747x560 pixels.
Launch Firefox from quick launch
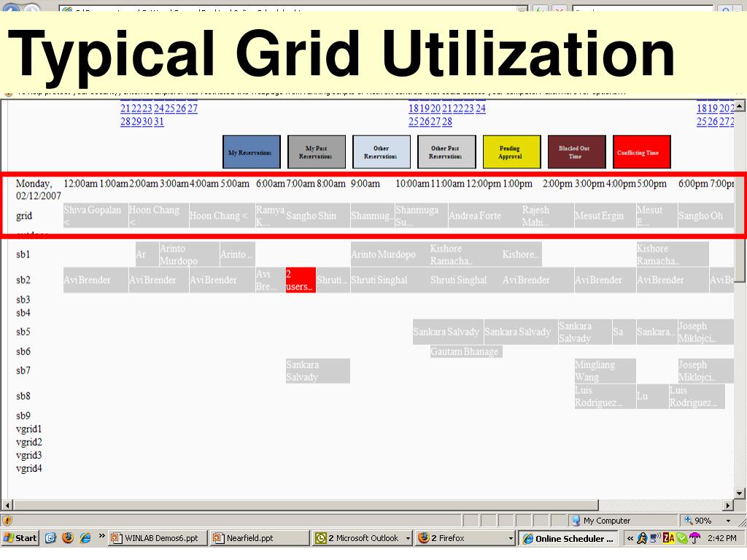click(x=68, y=538)
